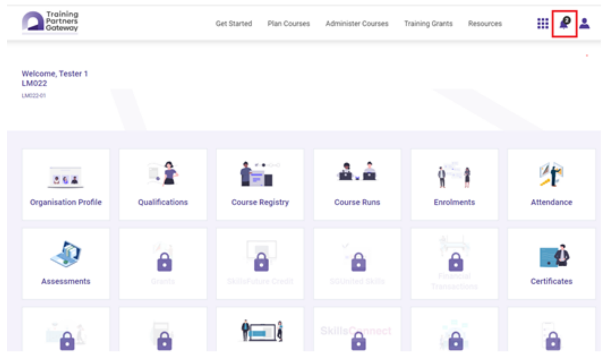Viewport: 610px width, 364px height.
Task: Click the locked SkillsFuture Credit tile
Action: [x=260, y=264]
